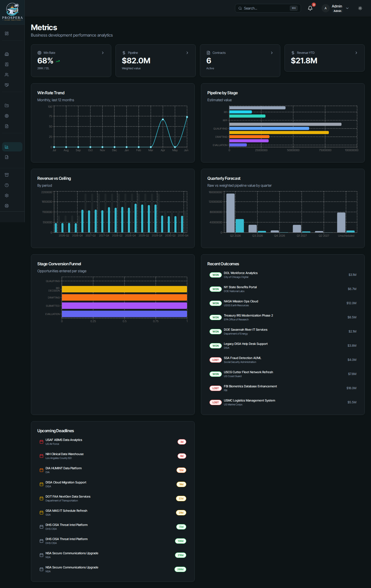Image resolution: width=371 pixels, height=588 pixels.
Task: Expand the Revenue YTD card chevron
Action: pyautogui.click(x=356, y=53)
